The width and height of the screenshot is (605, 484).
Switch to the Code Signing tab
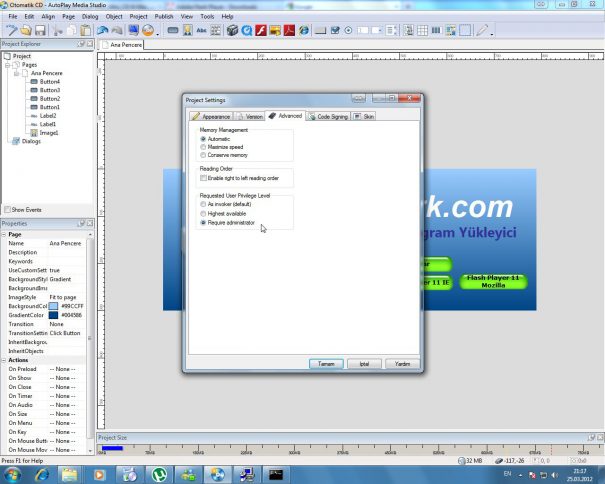click(x=328, y=117)
